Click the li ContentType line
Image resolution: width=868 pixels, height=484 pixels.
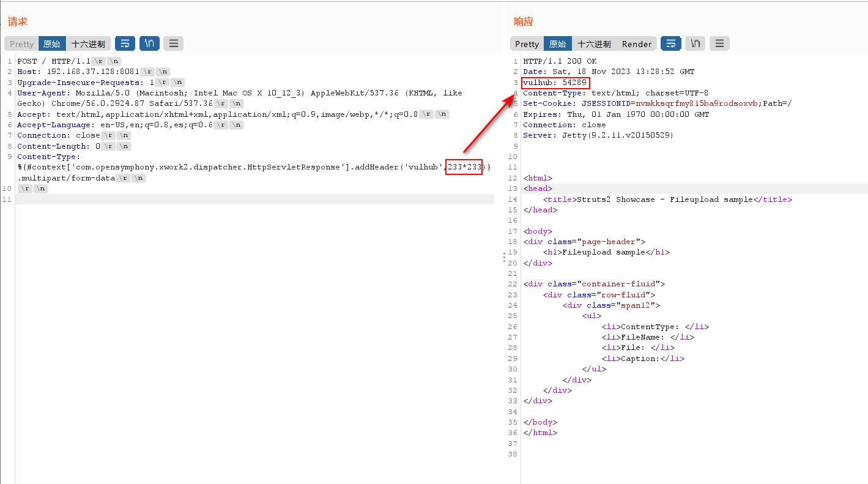pos(655,327)
